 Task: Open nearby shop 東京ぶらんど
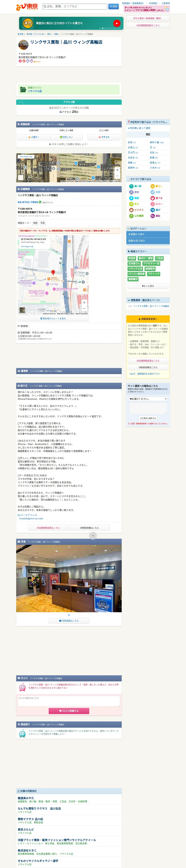26,830
